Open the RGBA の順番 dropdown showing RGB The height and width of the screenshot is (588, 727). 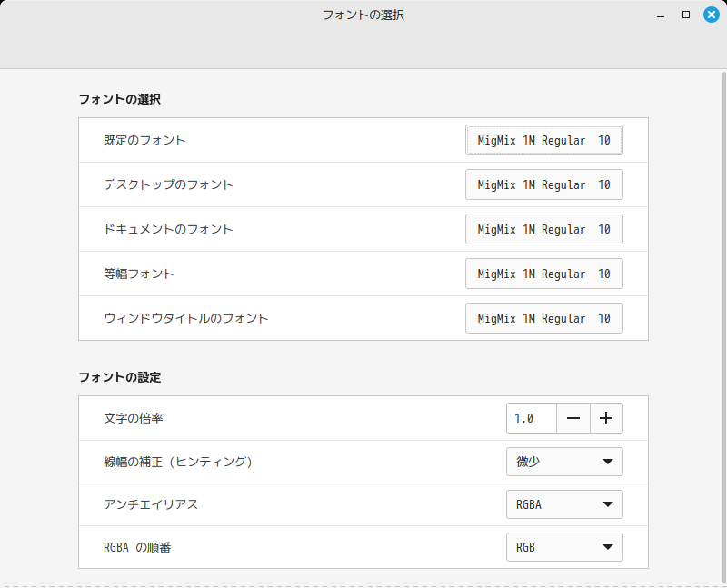[564, 547]
